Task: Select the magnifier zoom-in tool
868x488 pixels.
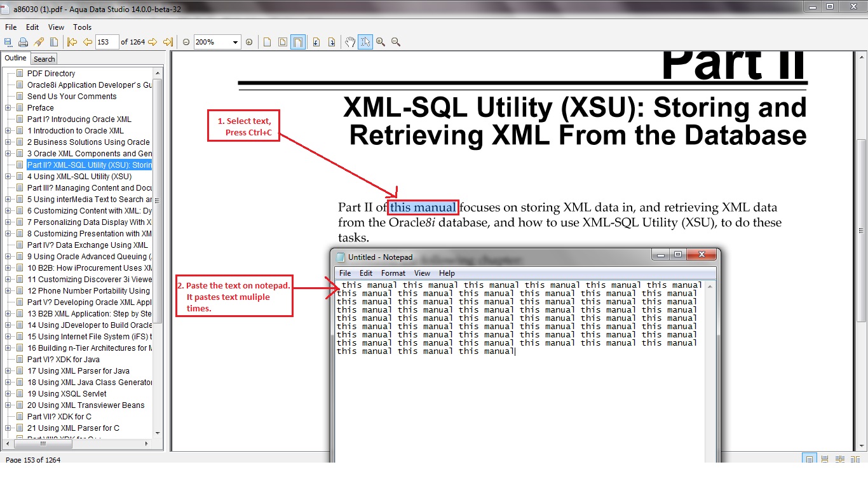Action: [x=381, y=42]
